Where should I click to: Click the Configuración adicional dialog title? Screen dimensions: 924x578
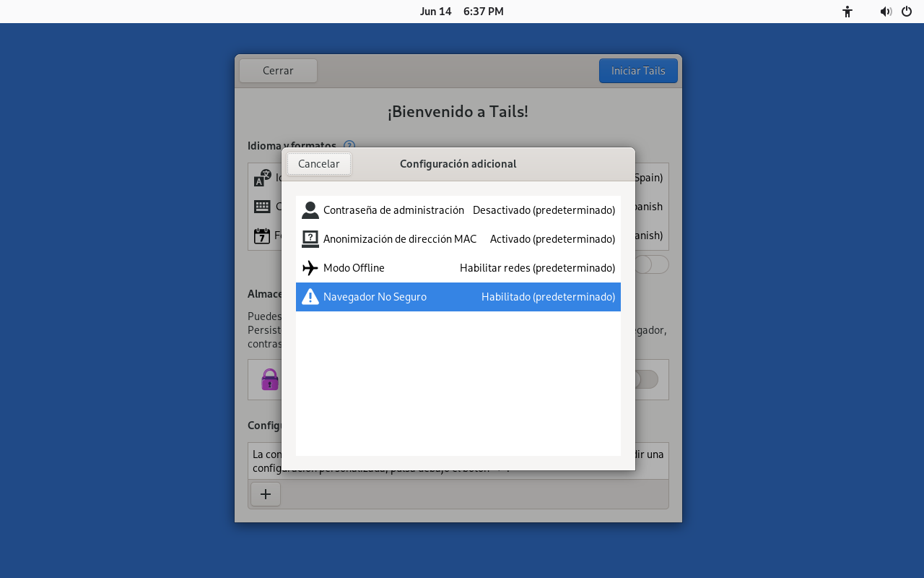[458, 164]
